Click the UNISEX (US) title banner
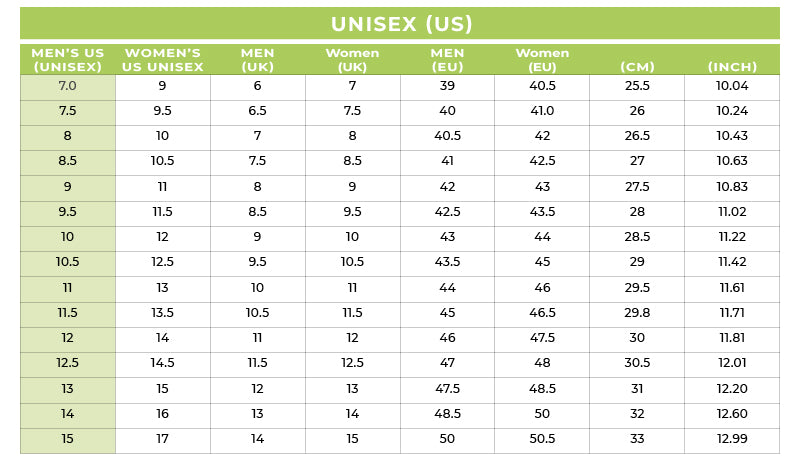The width and height of the screenshot is (800, 461). (x=400, y=24)
